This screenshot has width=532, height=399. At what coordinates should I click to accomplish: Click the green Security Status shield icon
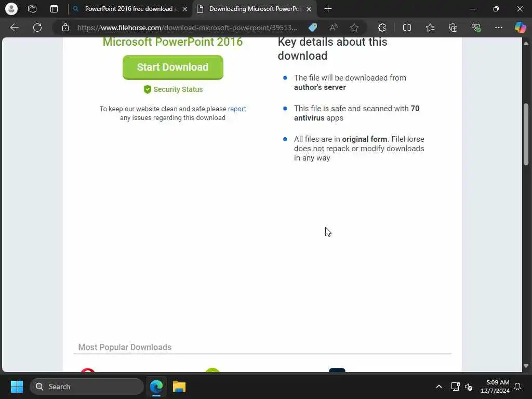(x=147, y=89)
